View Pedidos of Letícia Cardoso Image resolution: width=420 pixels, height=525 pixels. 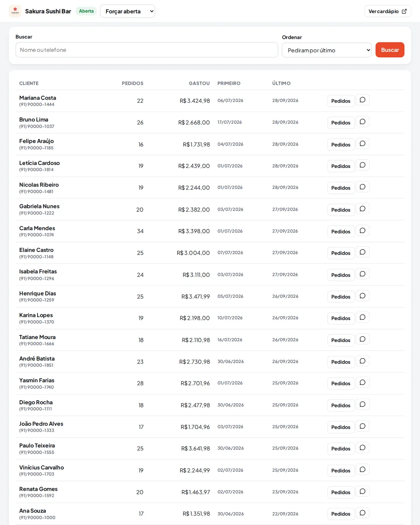341,166
